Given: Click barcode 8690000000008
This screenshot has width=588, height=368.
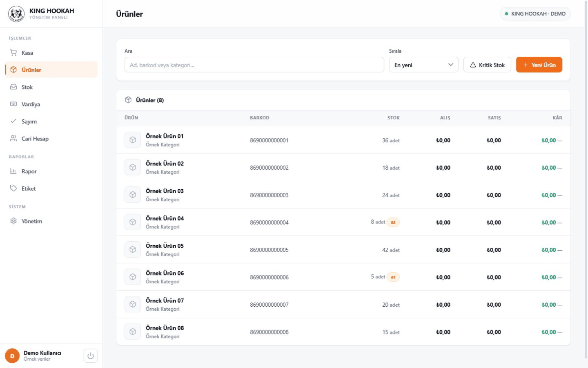Looking at the screenshot, I should (269, 332).
